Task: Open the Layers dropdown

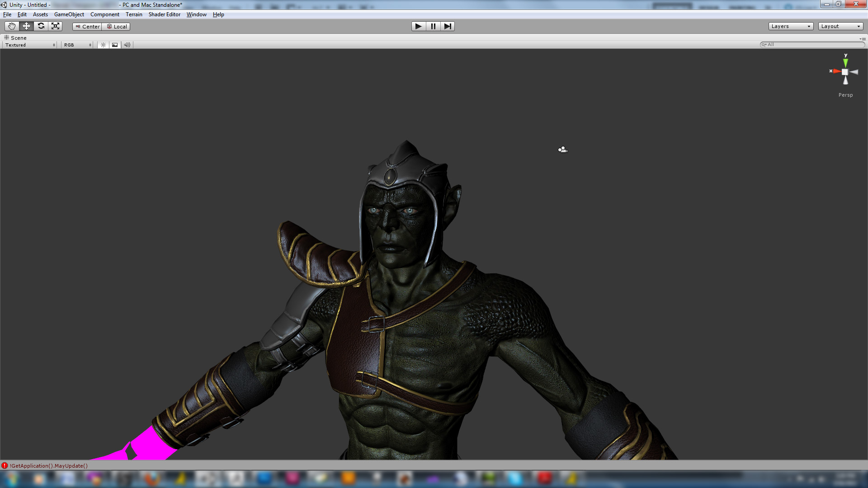Action: point(791,26)
